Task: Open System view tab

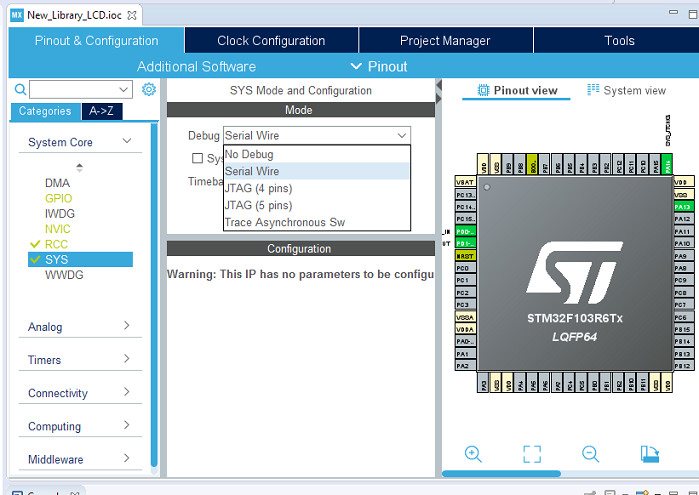Action: pos(626,91)
